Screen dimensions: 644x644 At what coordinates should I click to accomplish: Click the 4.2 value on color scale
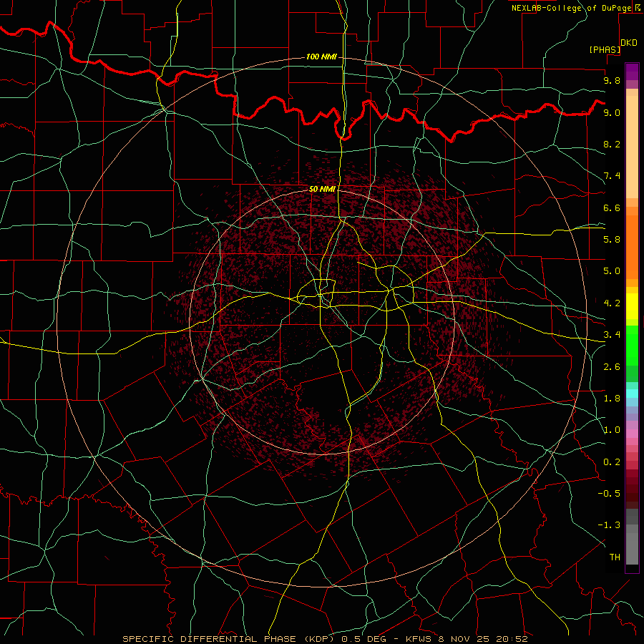tap(612, 303)
